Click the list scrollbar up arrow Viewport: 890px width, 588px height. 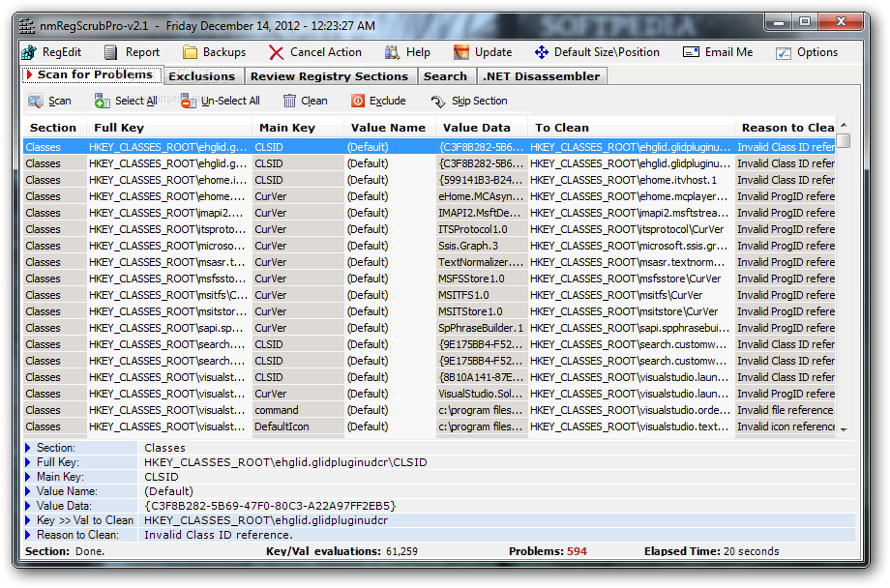tap(844, 125)
